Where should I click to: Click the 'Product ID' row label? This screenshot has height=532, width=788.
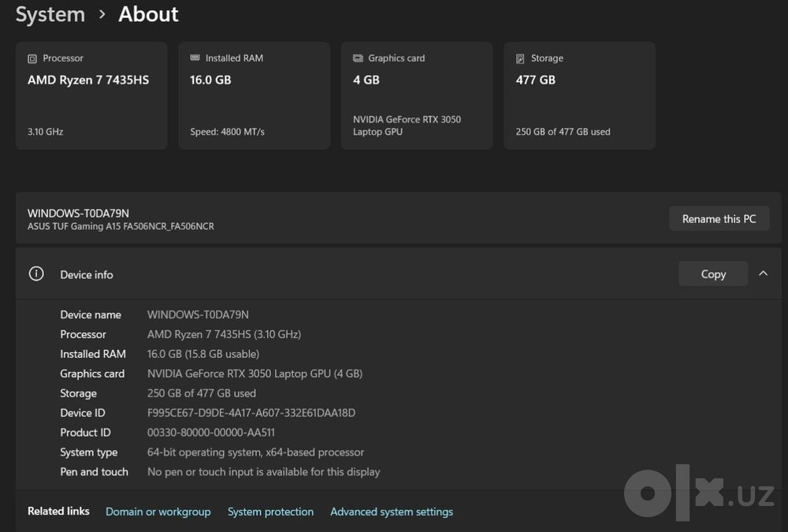(x=85, y=433)
